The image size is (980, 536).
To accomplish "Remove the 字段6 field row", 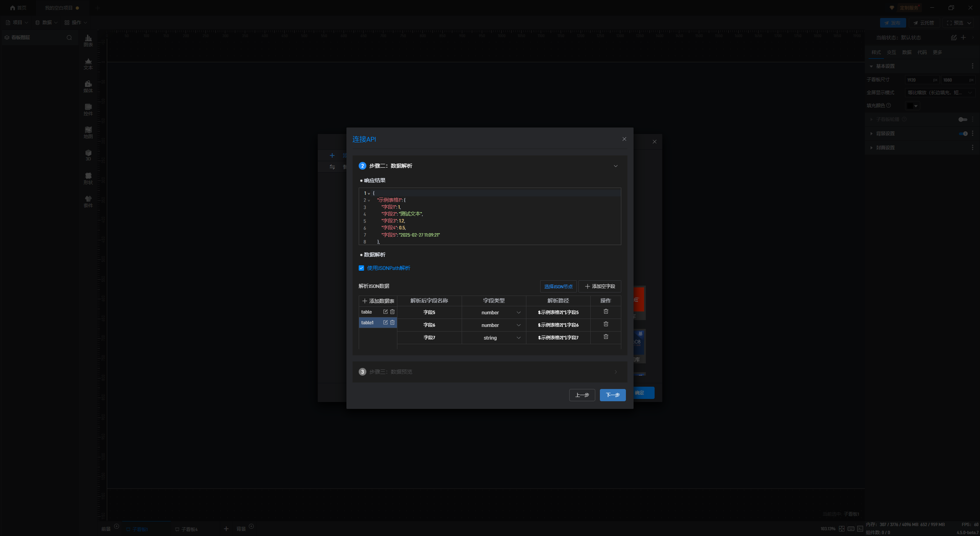I will click(606, 324).
